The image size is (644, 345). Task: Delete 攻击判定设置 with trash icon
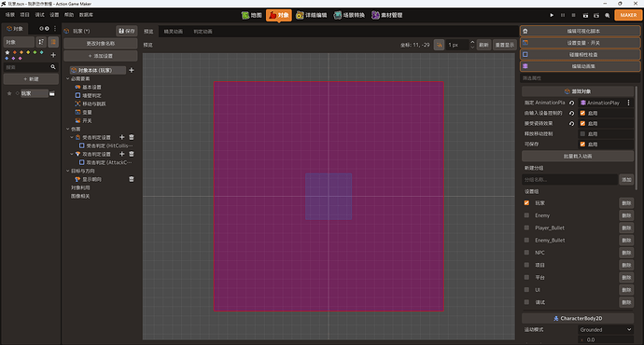[132, 154]
